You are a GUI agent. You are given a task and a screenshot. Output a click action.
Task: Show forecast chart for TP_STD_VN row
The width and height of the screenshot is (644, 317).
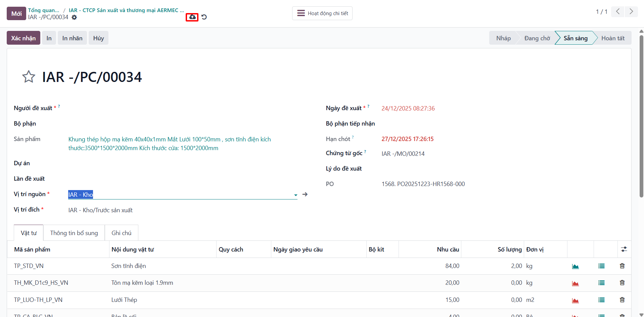pyautogui.click(x=575, y=266)
